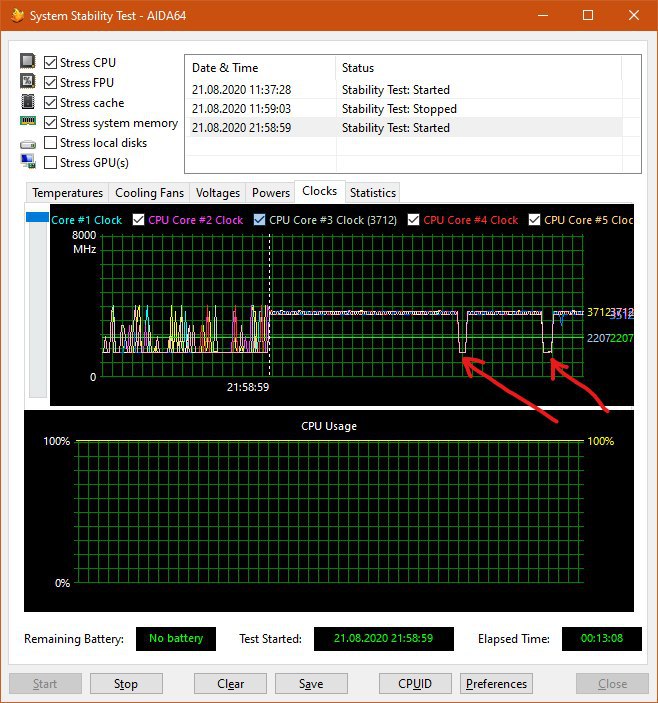
Task: Toggle CPU Core #4 Clock graph checkbox
Action: coord(413,220)
